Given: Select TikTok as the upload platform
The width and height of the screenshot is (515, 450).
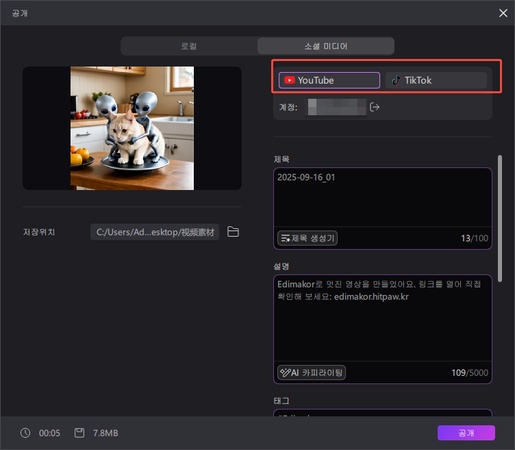Looking at the screenshot, I should pos(436,80).
